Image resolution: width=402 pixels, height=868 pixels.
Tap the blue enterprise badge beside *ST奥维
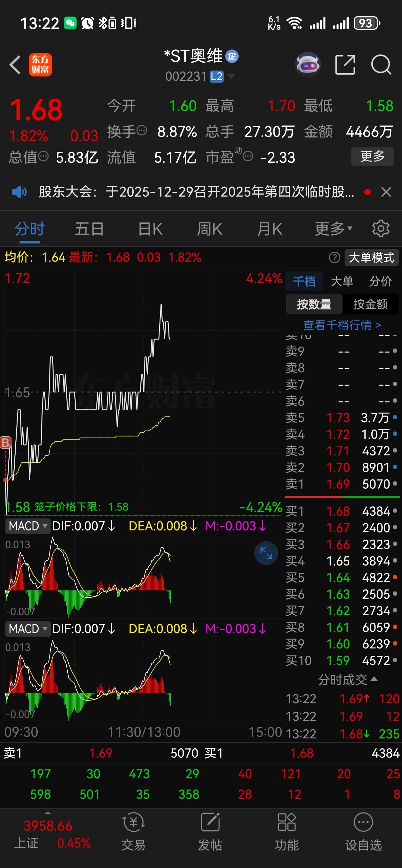coord(232,56)
